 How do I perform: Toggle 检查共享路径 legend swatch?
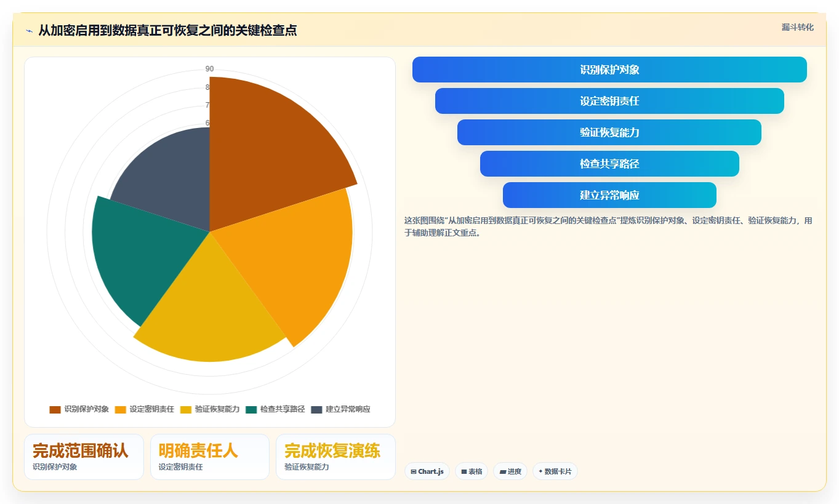coord(251,409)
